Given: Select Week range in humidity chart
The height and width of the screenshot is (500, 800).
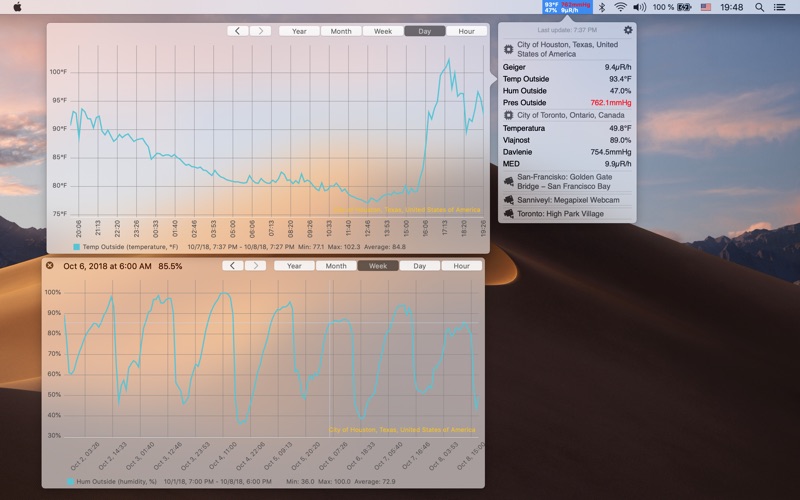Looking at the screenshot, I should pos(378,266).
